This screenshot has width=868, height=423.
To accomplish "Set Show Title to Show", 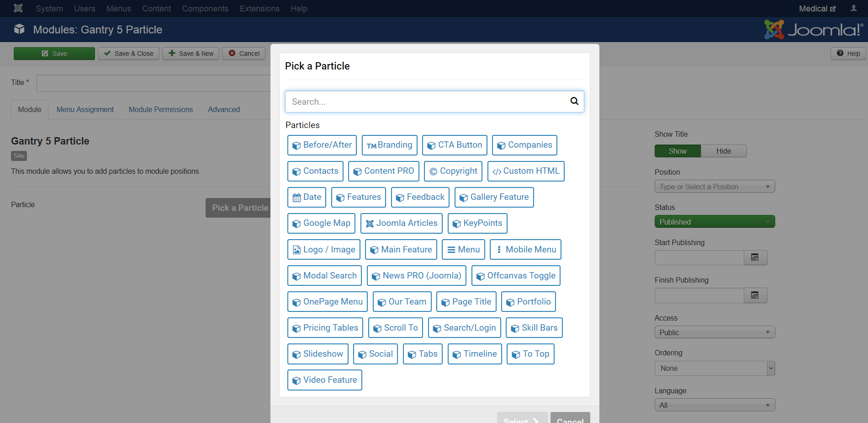I will click(x=677, y=151).
